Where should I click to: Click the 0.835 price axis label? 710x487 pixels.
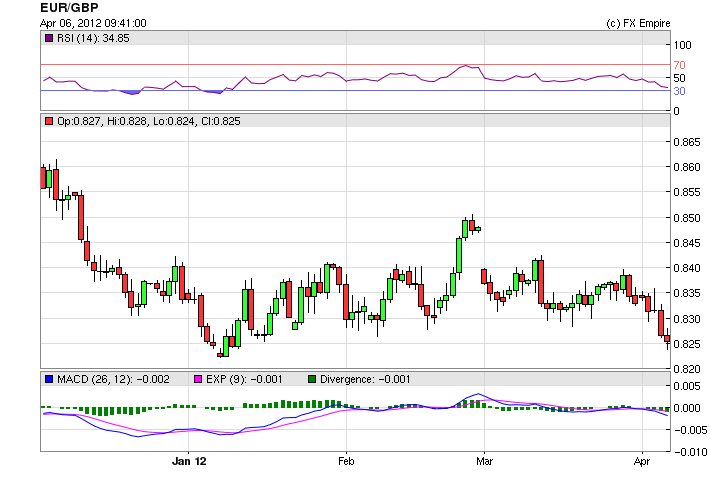(x=687, y=293)
